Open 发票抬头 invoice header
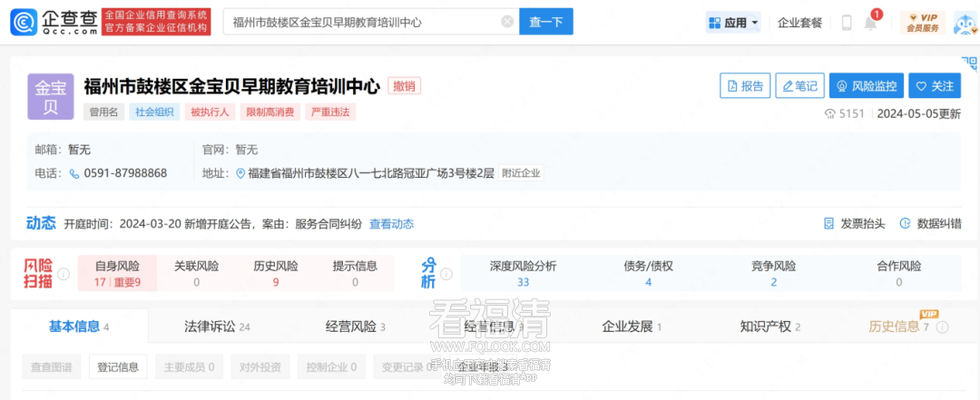Viewport: 980px width, 400px height. pyautogui.click(x=854, y=224)
